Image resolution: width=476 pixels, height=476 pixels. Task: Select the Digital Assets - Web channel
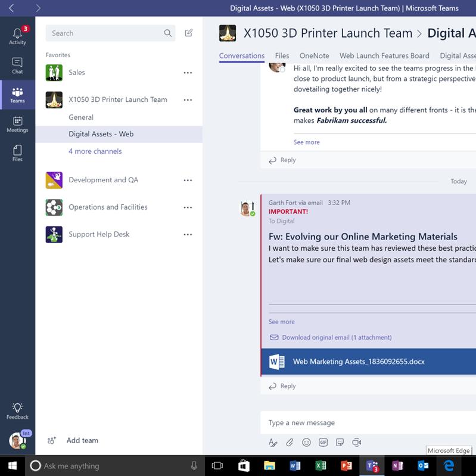coord(119,134)
